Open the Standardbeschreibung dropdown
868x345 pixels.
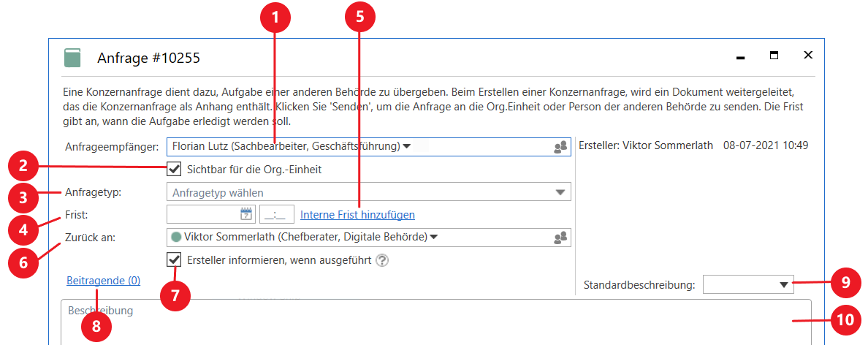point(784,285)
